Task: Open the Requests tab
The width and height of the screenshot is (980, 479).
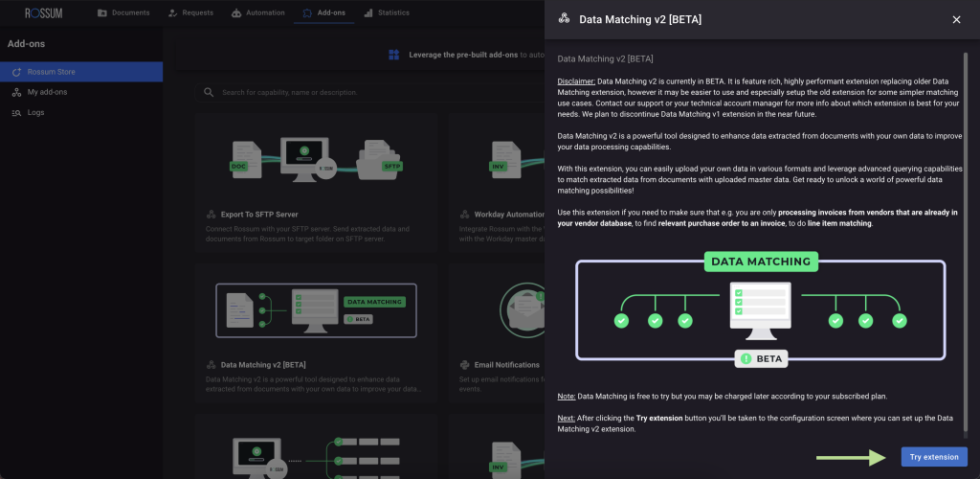Action: (190, 12)
